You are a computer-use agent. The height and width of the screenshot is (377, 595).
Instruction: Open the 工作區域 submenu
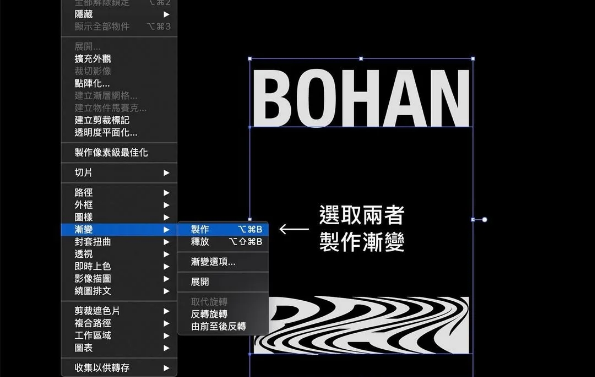[119, 336]
